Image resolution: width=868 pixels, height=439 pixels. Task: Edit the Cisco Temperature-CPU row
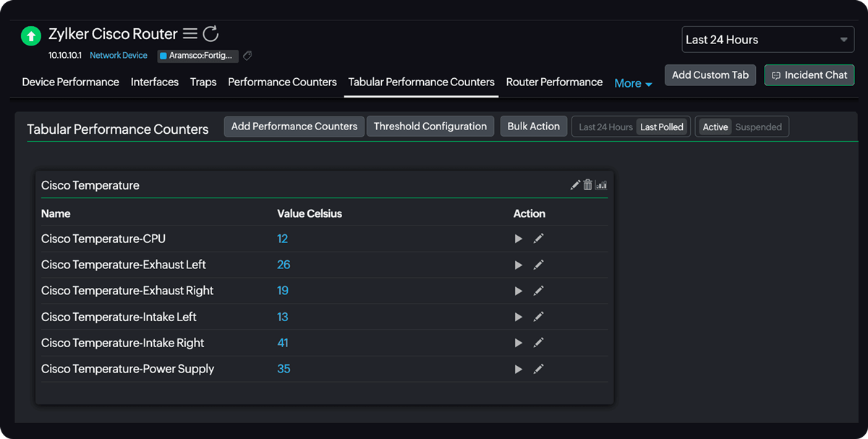pyautogui.click(x=539, y=238)
